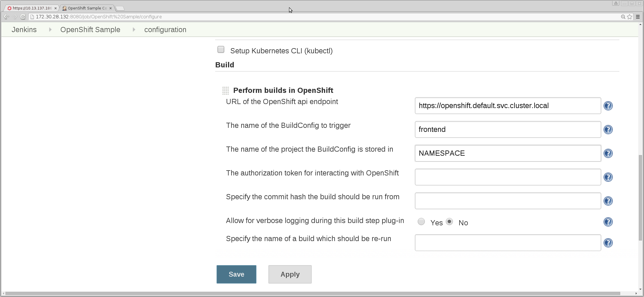Viewport: 644px width, 297px height.
Task: Go to Jenkins home breadcrumb
Action: 24,30
